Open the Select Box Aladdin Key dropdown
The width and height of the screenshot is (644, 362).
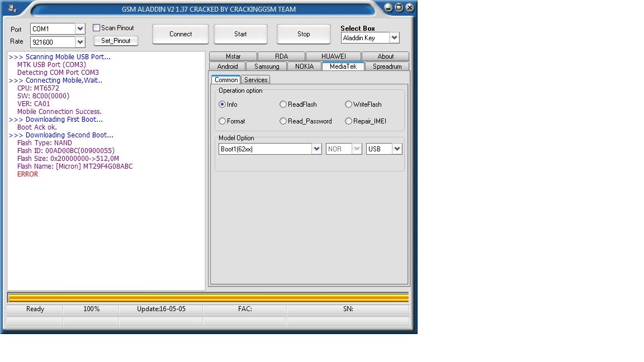pyautogui.click(x=394, y=38)
